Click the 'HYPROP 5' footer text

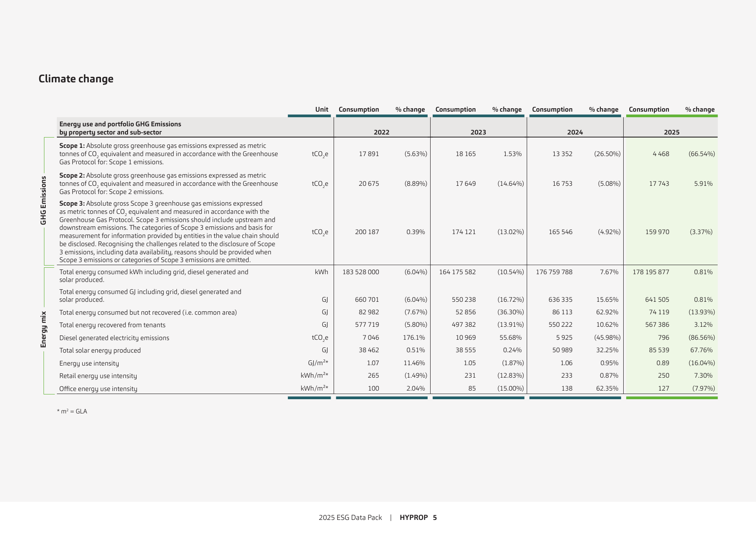coord(418,518)
